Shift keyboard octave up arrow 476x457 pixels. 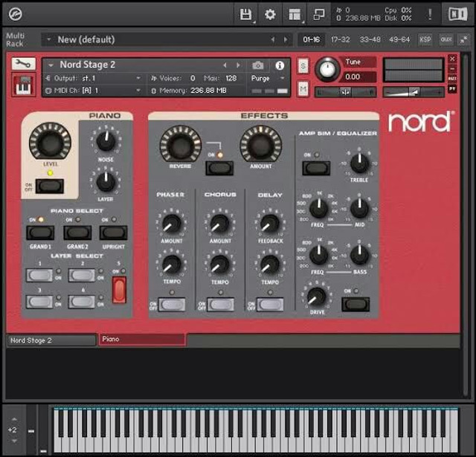point(14,419)
